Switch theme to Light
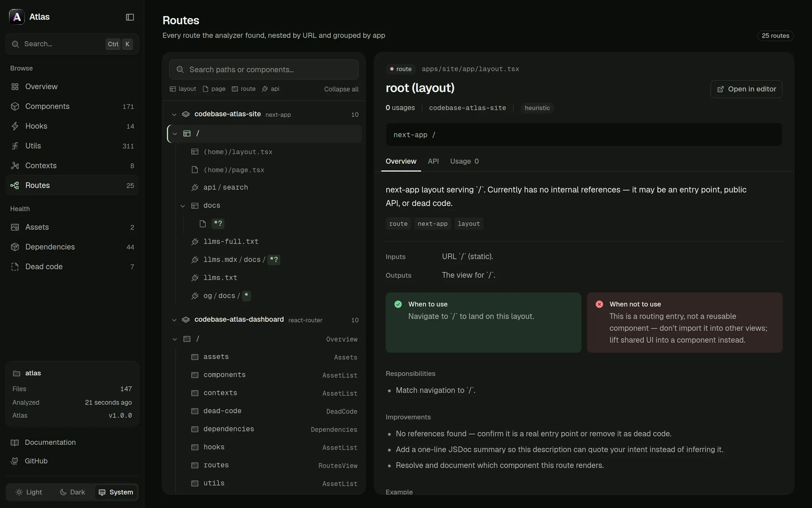Screen dimensions: 812x508 pyautogui.click(x=29, y=492)
